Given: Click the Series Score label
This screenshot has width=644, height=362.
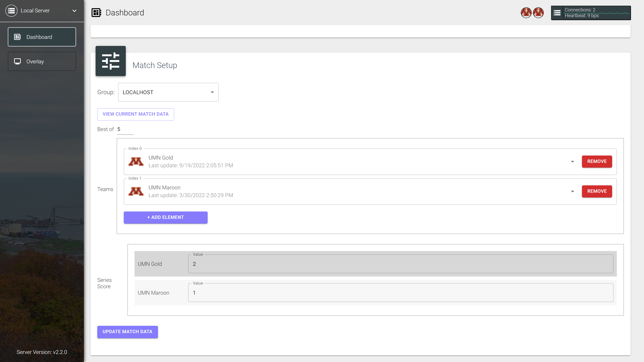Looking at the screenshot, I should pyautogui.click(x=104, y=283).
